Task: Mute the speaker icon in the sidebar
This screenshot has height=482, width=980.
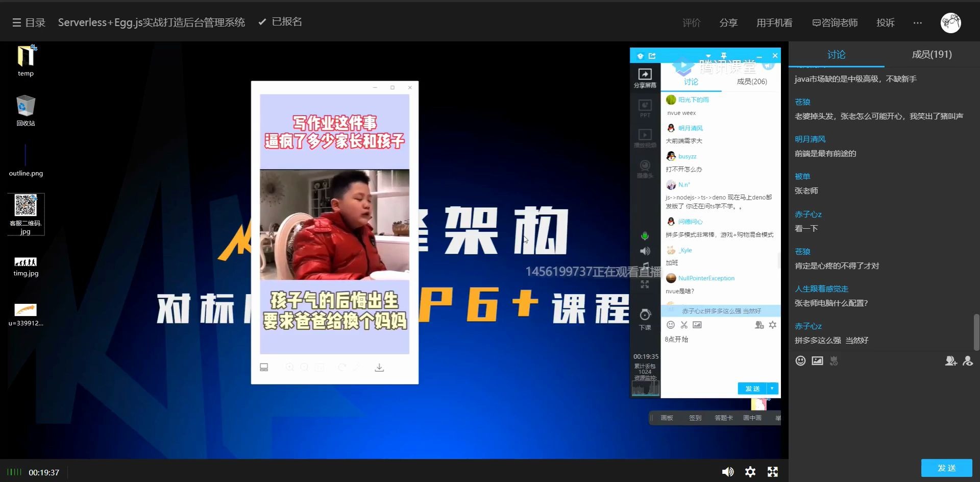Action: (645, 251)
